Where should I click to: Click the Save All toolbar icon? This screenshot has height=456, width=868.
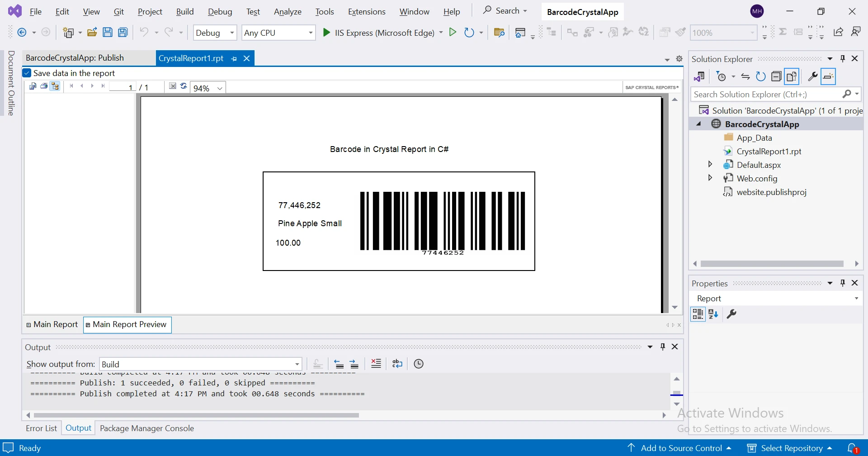pos(123,33)
